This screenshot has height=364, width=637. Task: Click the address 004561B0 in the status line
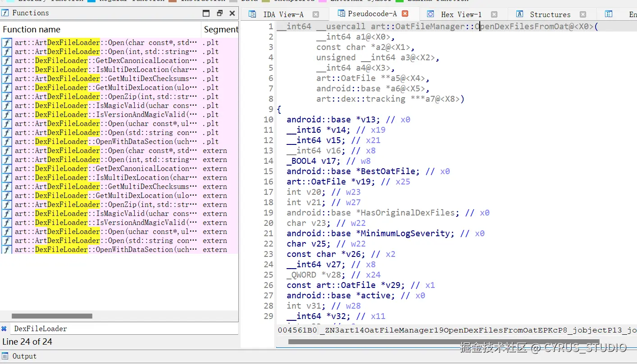[297, 330]
